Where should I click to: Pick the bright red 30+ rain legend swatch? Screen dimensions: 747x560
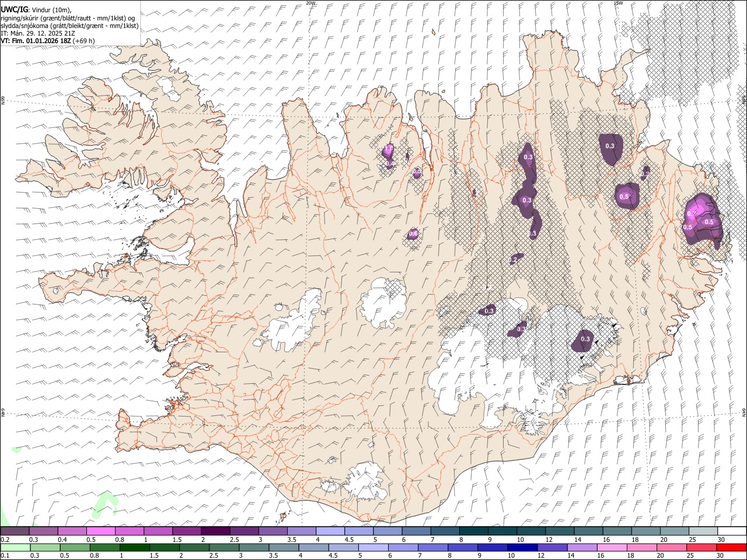point(731,547)
